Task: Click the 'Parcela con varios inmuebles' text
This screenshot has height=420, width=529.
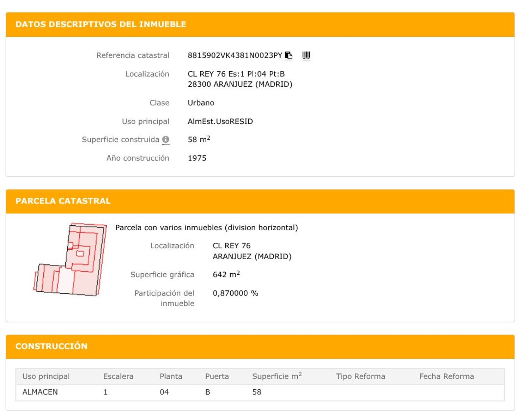Action: (x=206, y=228)
